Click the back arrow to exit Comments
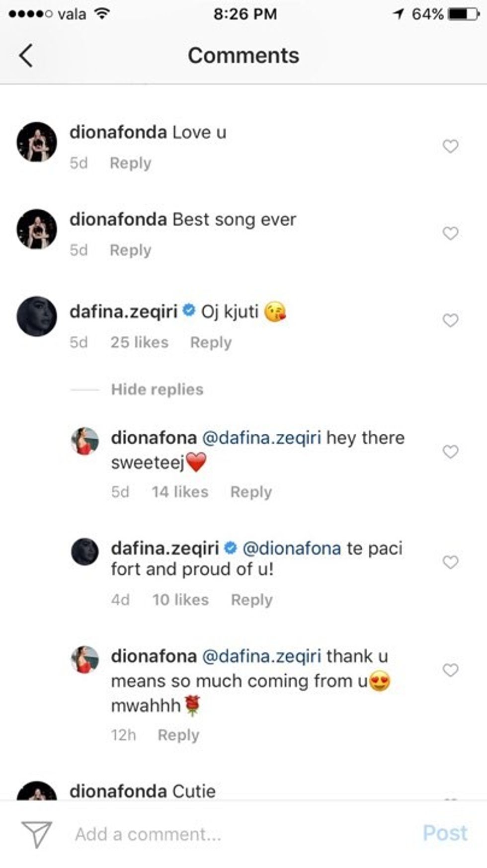The width and height of the screenshot is (487, 868). [x=25, y=55]
